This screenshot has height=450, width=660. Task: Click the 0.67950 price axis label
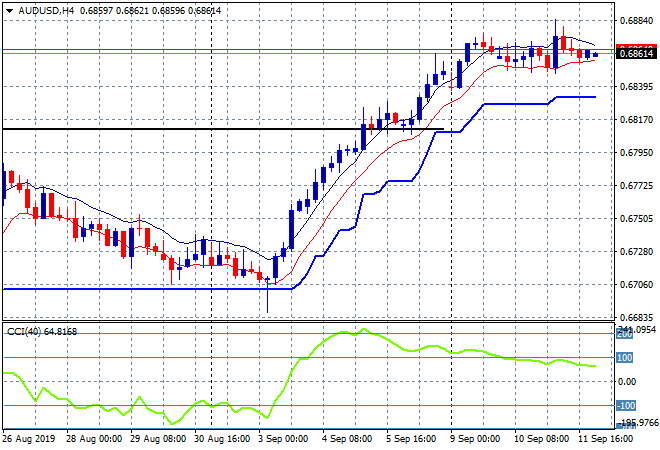click(636, 152)
